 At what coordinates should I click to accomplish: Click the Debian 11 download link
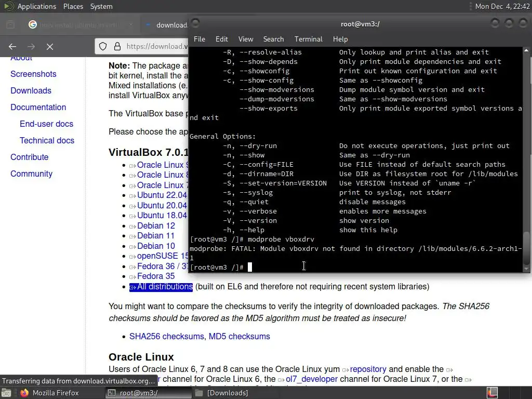(156, 235)
